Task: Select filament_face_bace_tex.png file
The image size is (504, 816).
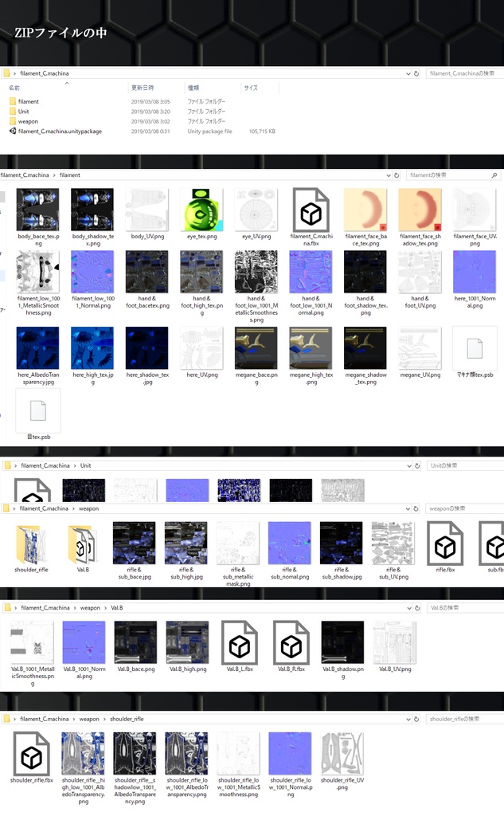Action: (365, 217)
